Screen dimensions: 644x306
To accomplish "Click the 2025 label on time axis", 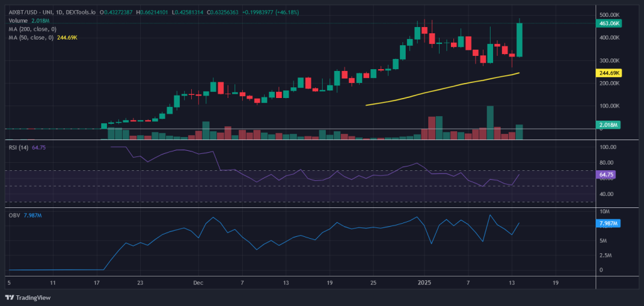I will pos(424,283).
